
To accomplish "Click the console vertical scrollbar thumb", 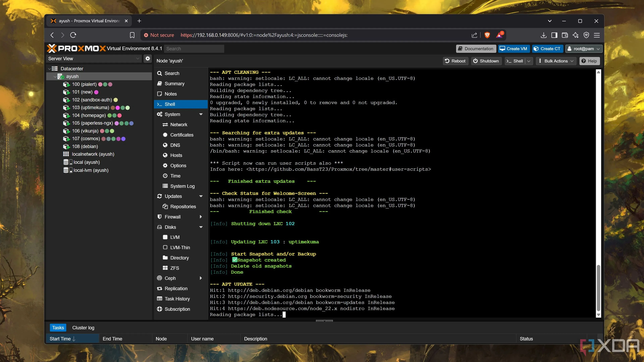I will click(x=599, y=288).
